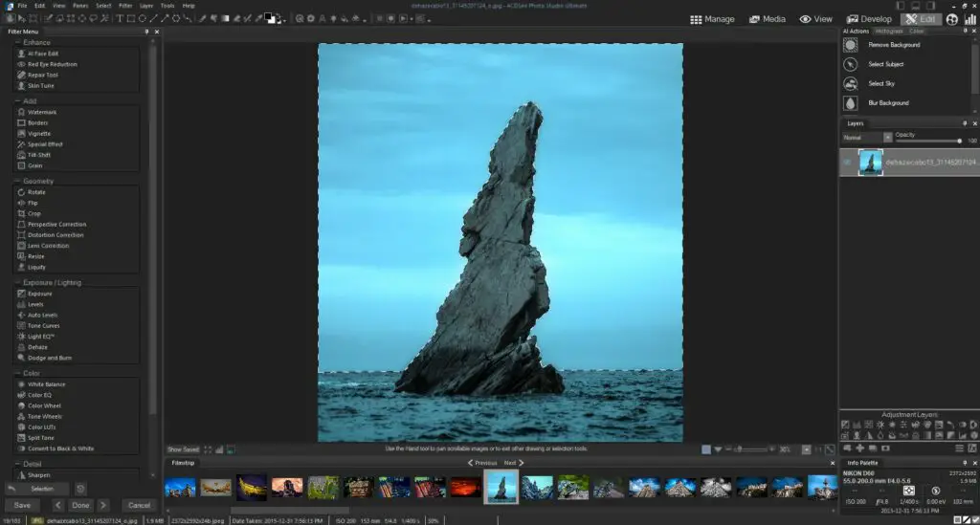Click the Cancel button
Viewport: 980px width, 525px height.
coord(139,505)
